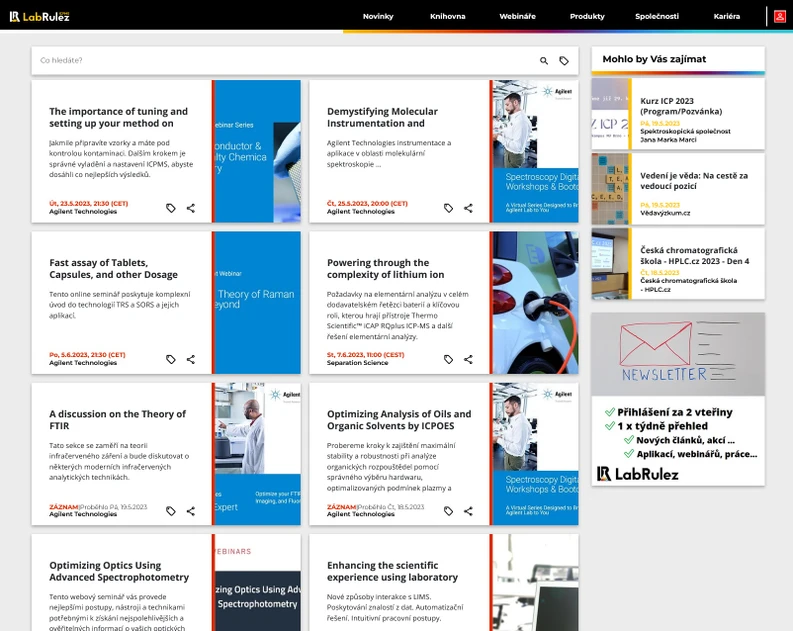The width and height of the screenshot is (793, 631).
Task: Click tag icon on lithium ion card
Action: click(449, 359)
